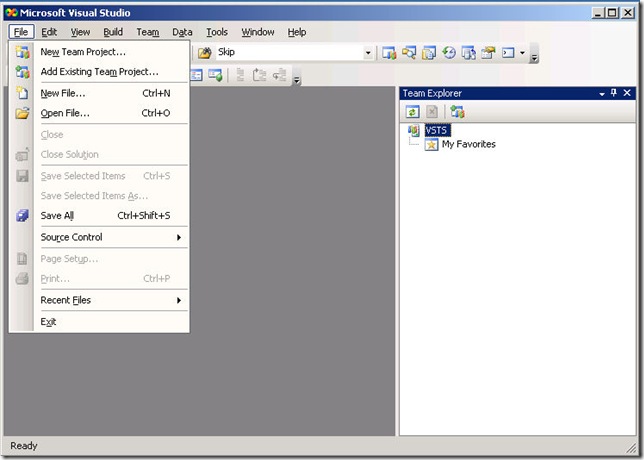Click the greyed Close Solution entry
The height and width of the screenshot is (460, 644).
[x=111, y=154]
